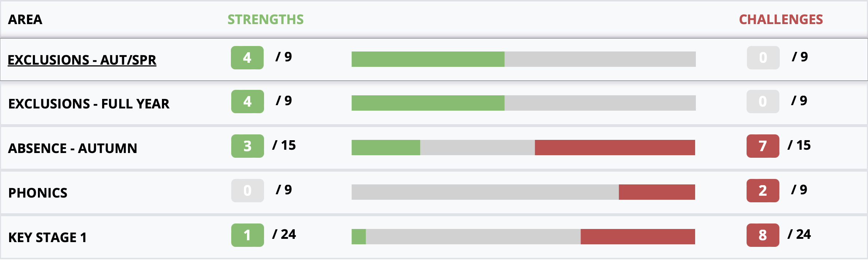
Task: Click green strengths badge 1 for Key Stage 1
Action: (x=248, y=235)
